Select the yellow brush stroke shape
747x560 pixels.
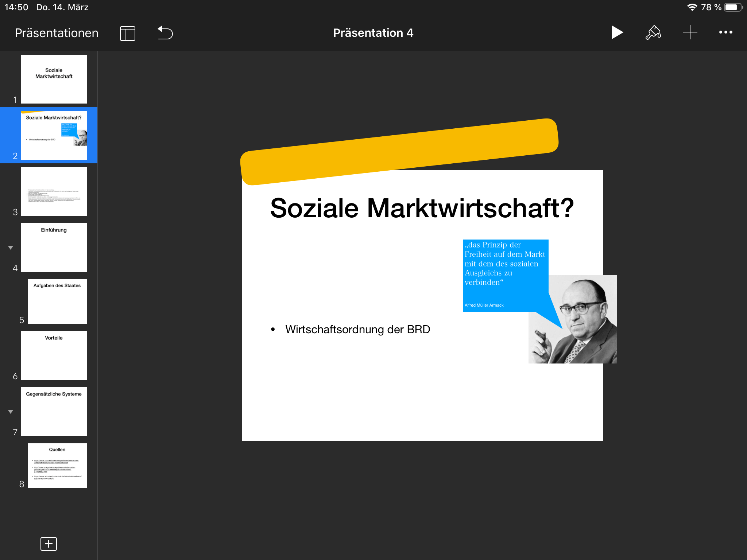point(399,151)
